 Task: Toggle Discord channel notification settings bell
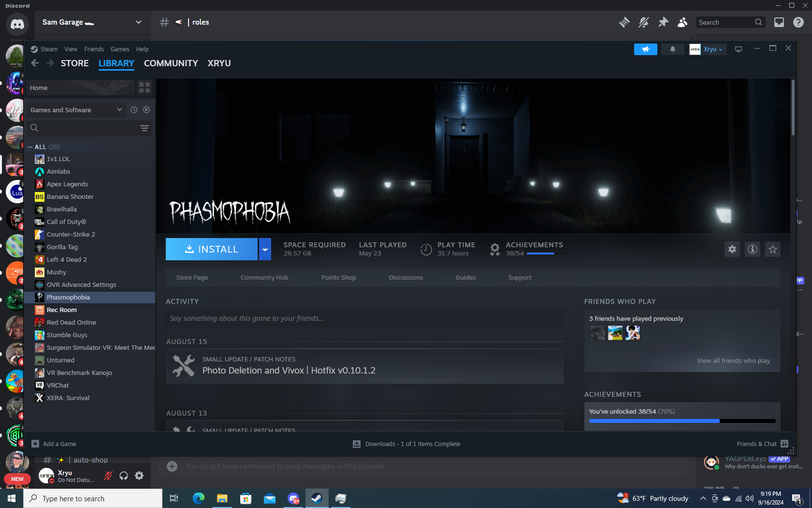pyautogui.click(x=644, y=22)
